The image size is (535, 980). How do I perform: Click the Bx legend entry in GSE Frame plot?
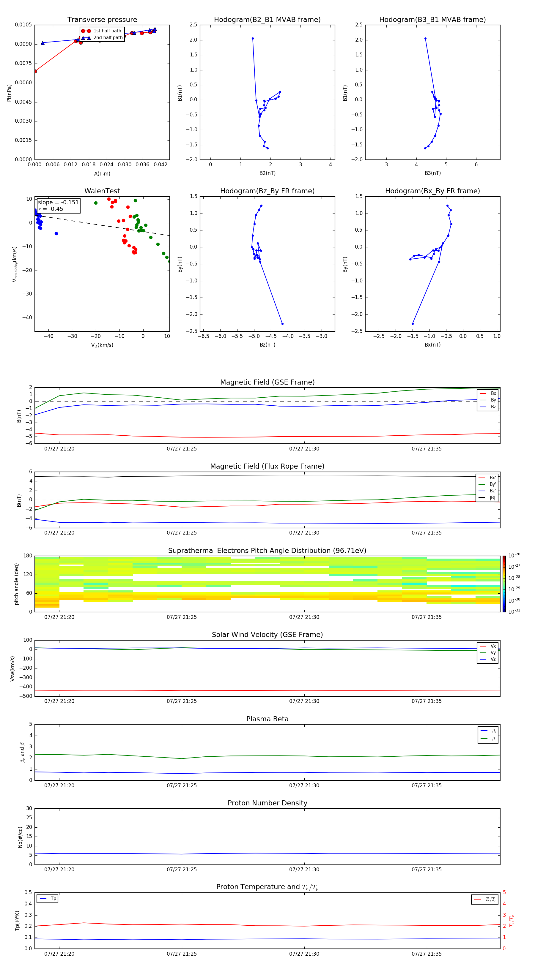[x=488, y=393]
